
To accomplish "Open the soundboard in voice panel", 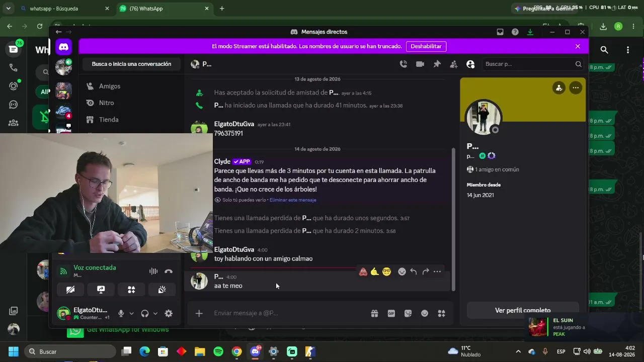I will 162,290.
